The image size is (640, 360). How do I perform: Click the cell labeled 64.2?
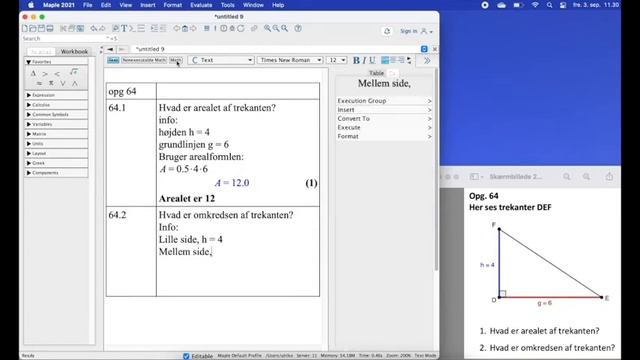coord(131,251)
